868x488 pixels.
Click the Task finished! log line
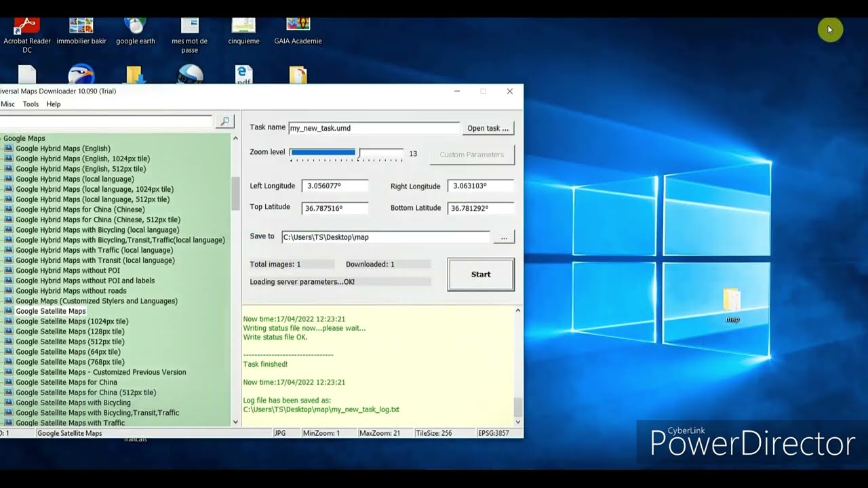pyautogui.click(x=265, y=364)
